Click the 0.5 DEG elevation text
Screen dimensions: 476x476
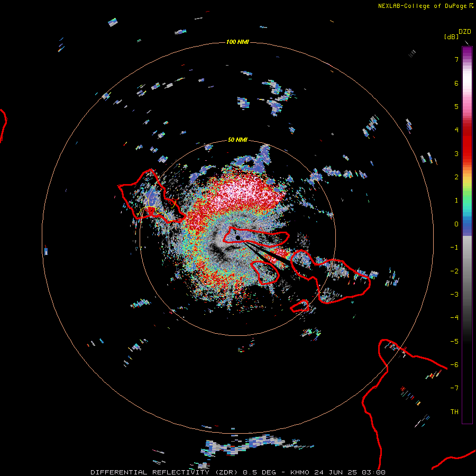click(x=260, y=472)
